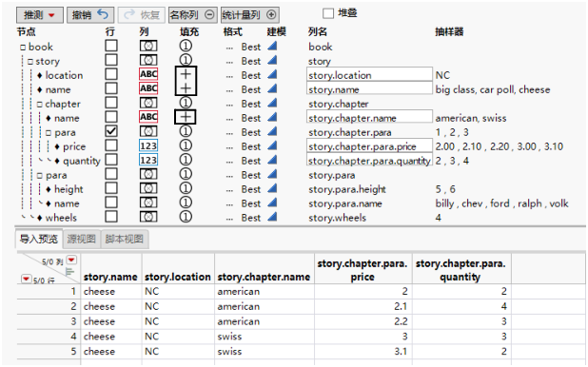Click the fill circle icon for price
Screen dimensions: 588x367
pyautogui.click(x=186, y=145)
